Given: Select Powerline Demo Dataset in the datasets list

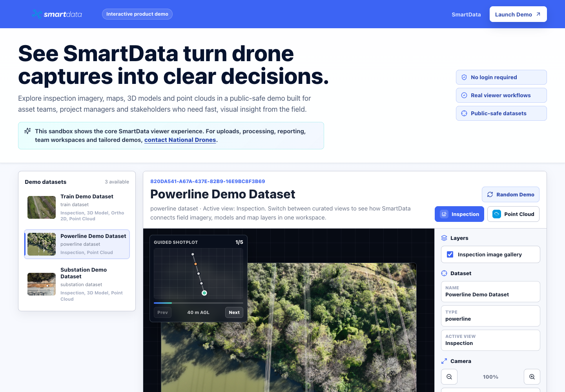Looking at the screenshot, I should coord(77,244).
